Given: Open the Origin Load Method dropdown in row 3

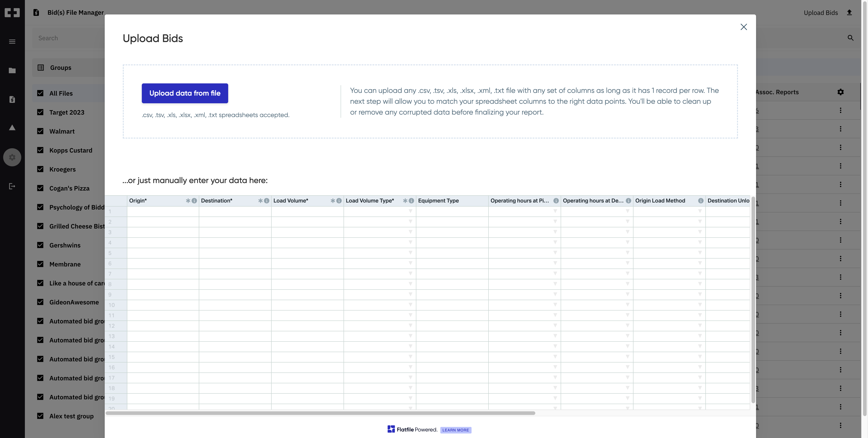Looking at the screenshot, I should pos(700,232).
